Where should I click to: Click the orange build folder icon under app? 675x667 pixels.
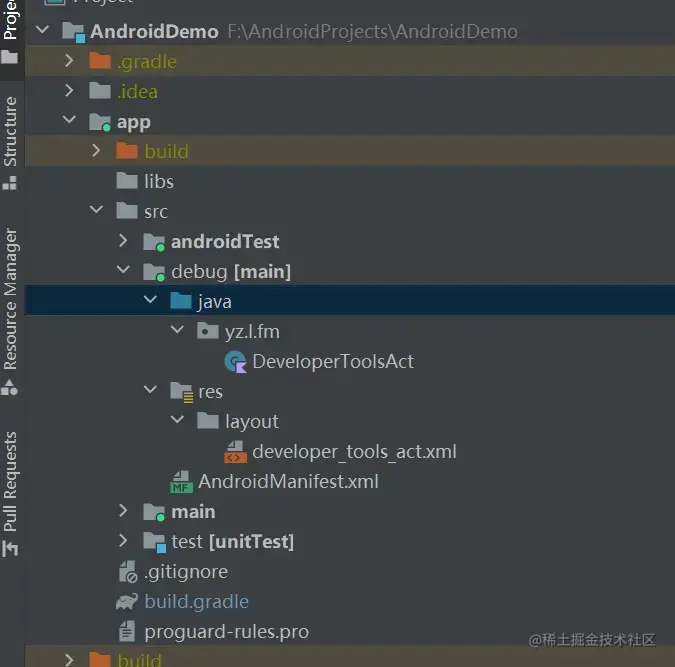(x=127, y=151)
